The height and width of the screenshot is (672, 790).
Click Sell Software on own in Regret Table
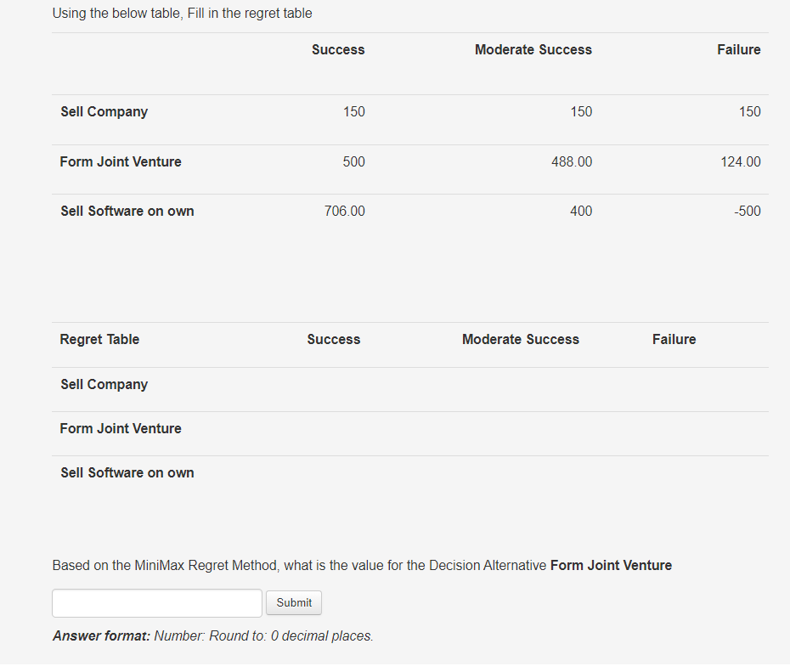tap(127, 472)
